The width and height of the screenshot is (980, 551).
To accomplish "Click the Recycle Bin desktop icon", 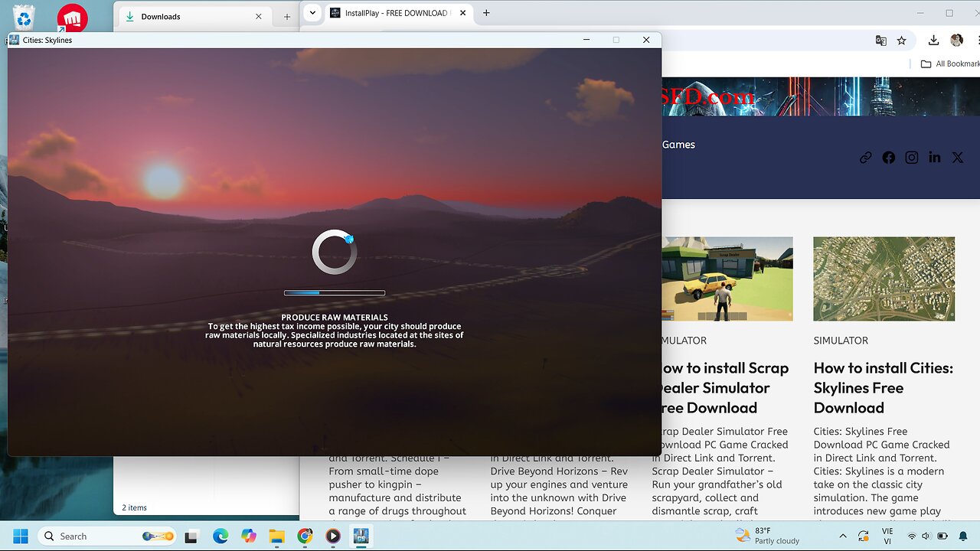I will (24, 18).
